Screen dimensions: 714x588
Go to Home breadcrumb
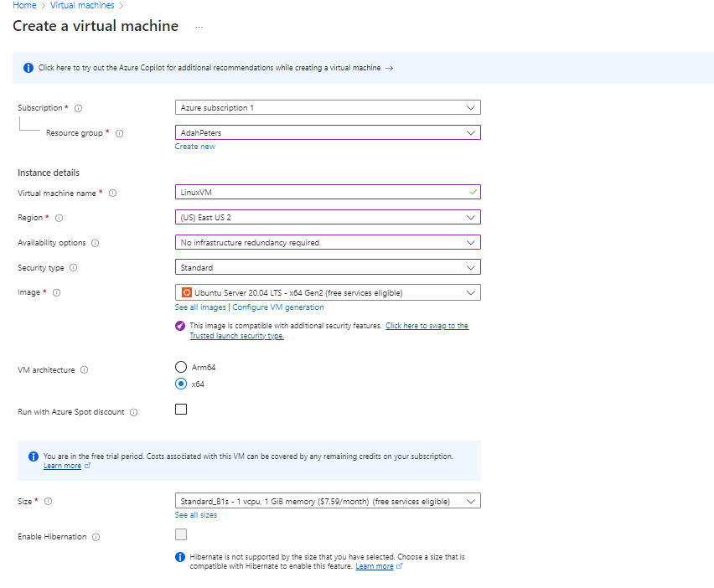[x=24, y=6]
